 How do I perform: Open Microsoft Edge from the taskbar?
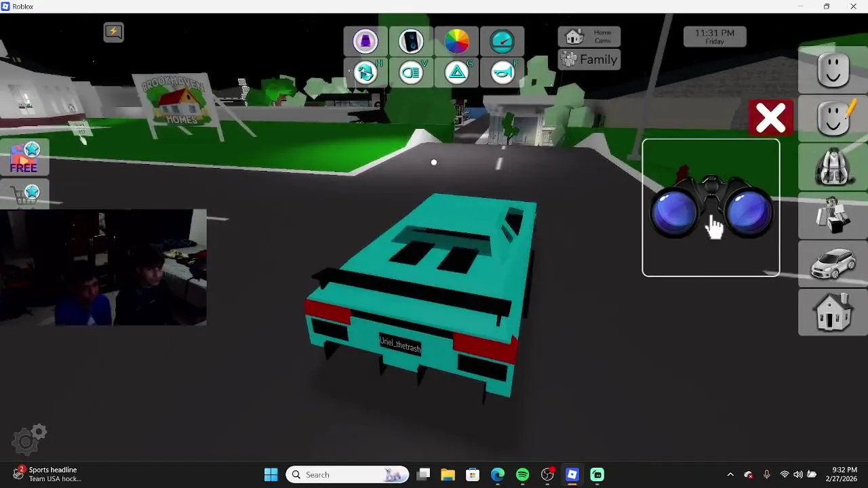point(498,474)
